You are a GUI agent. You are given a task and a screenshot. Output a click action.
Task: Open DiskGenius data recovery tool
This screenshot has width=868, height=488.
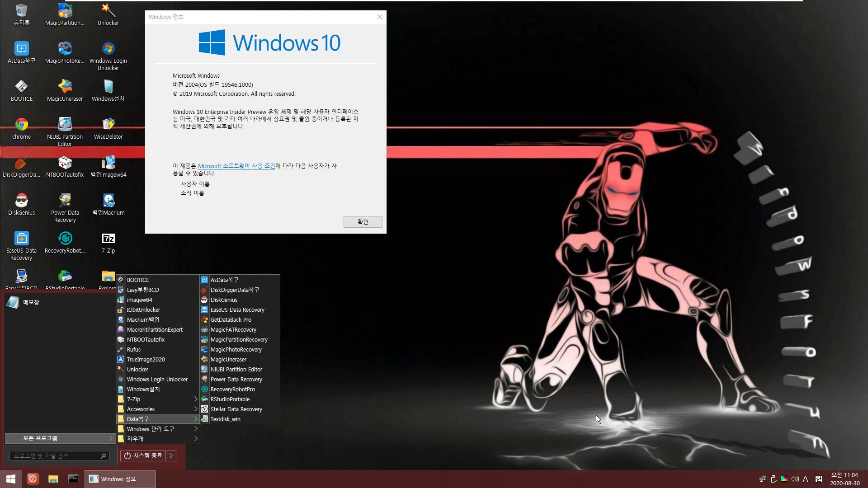tap(224, 299)
